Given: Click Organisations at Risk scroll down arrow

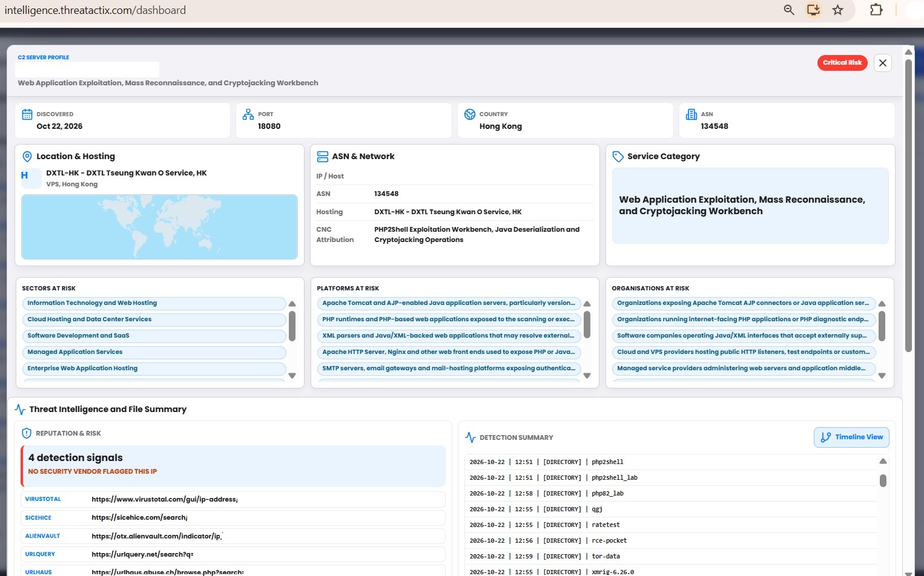Looking at the screenshot, I should tap(882, 376).
